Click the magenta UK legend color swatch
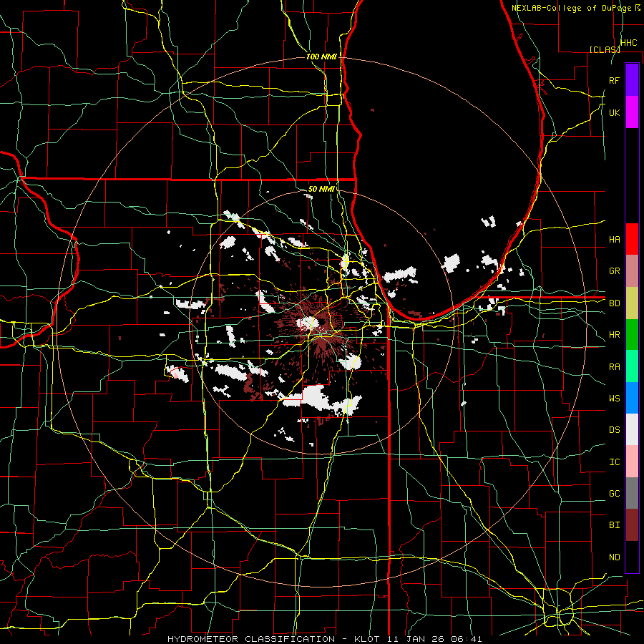Image resolution: width=644 pixels, height=644 pixels. (632, 112)
